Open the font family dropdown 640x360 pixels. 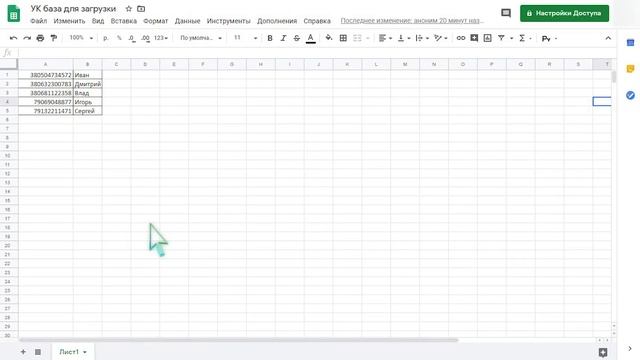tap(201, 38)
